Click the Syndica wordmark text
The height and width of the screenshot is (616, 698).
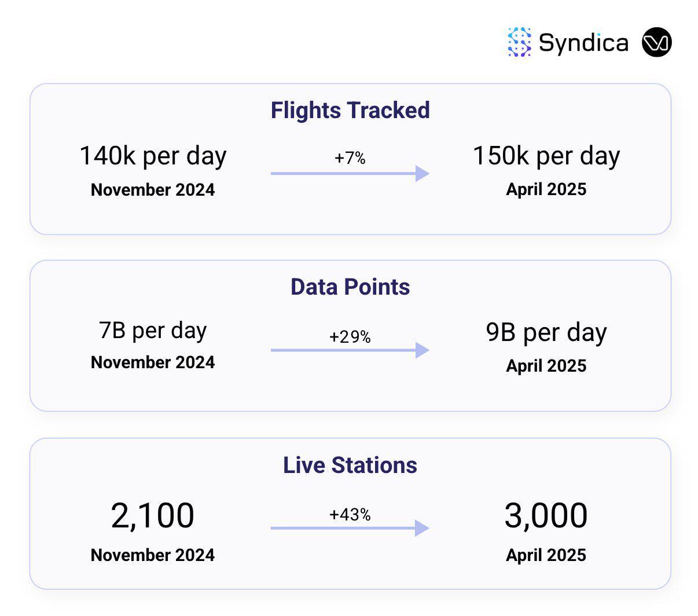coord(583,43)
